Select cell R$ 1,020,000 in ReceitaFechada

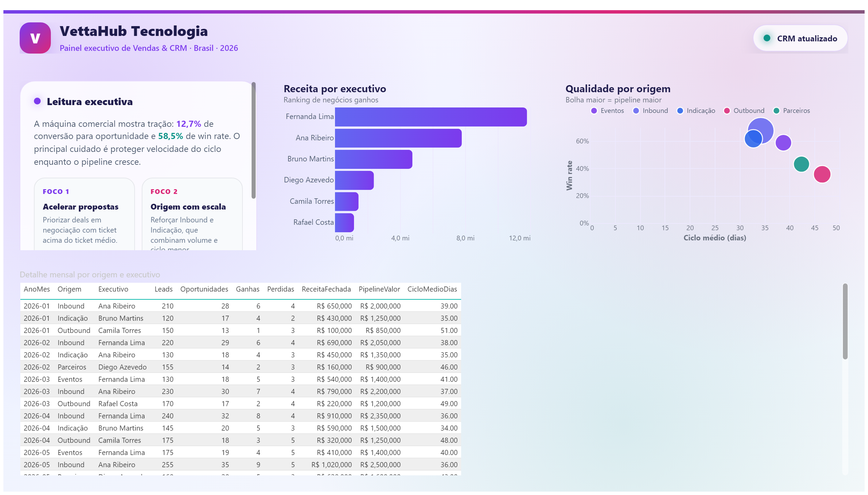click(x=332, y=465)
